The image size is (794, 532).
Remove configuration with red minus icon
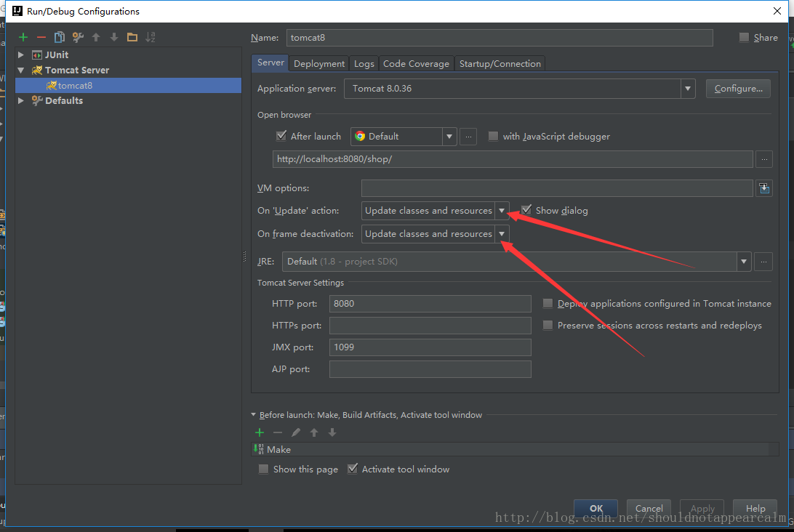coord(41,37)
